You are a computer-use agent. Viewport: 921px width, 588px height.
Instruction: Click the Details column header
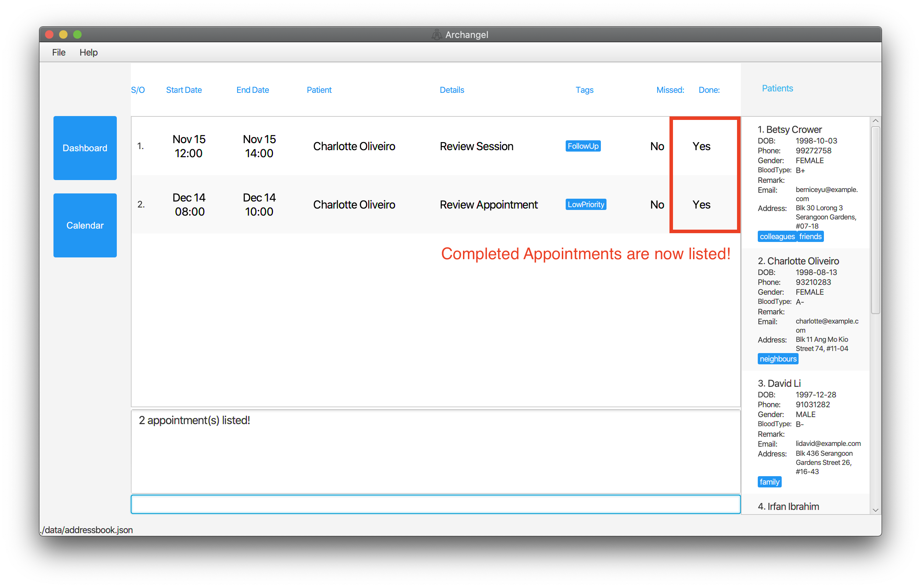452,90
